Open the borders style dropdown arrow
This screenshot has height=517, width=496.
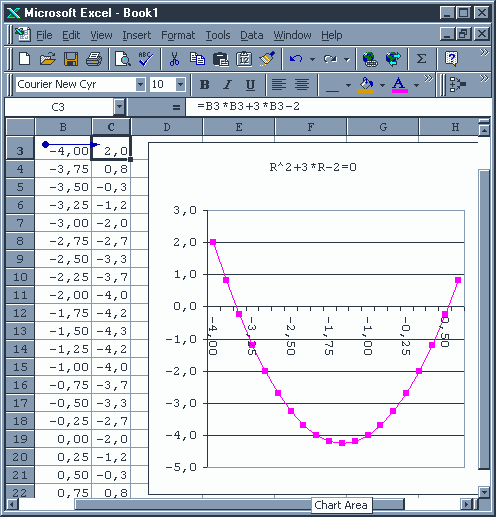pos(348,85)
